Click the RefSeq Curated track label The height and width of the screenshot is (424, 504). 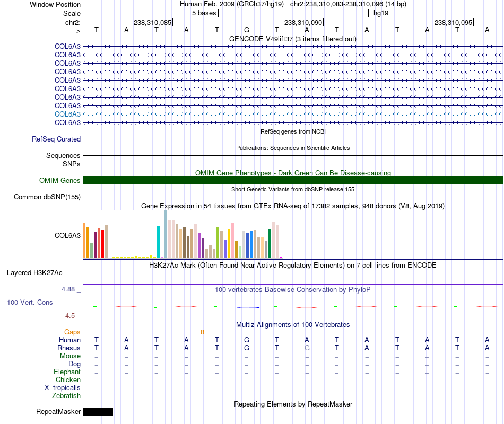coord(56,139)
